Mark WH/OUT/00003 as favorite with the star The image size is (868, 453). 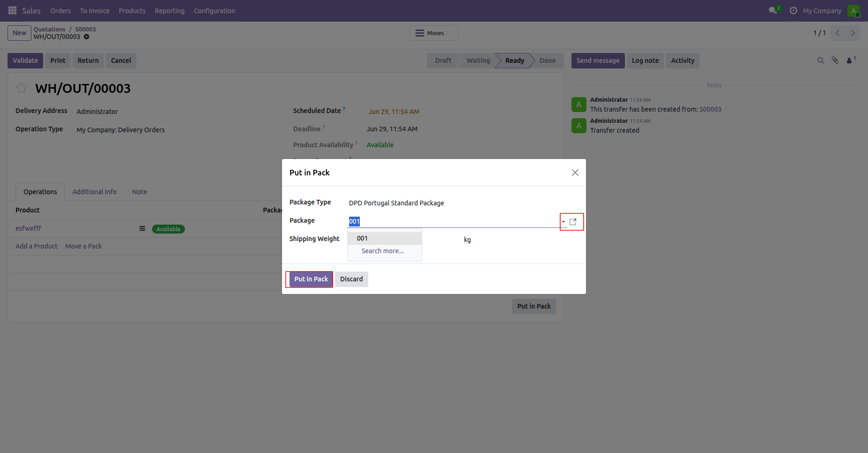coord(22,88)
